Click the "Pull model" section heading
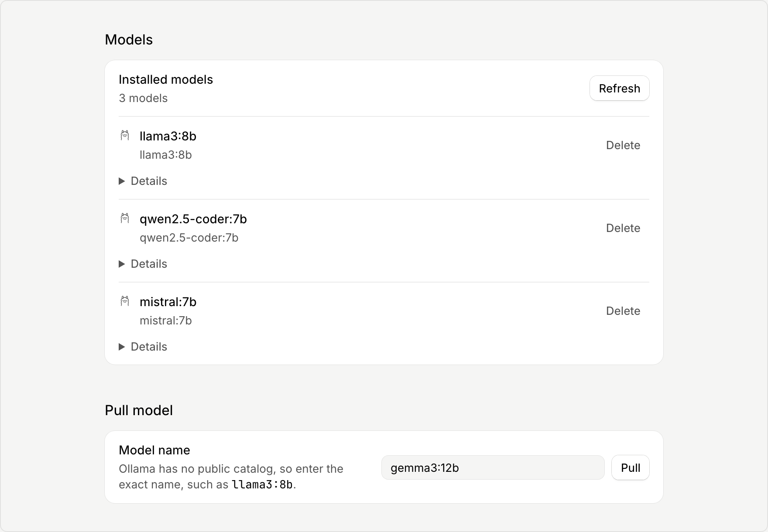Viewport: 768px width, 532px height. 139,410
